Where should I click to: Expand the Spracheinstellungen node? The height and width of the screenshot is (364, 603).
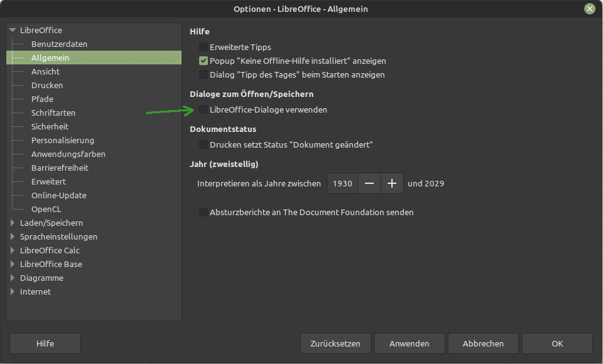13,236
